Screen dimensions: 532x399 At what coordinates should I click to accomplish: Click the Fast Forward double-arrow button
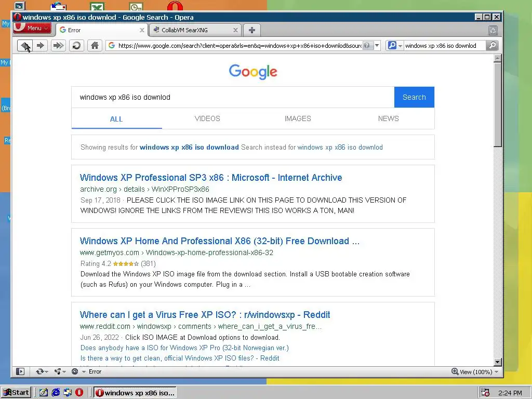58,46
